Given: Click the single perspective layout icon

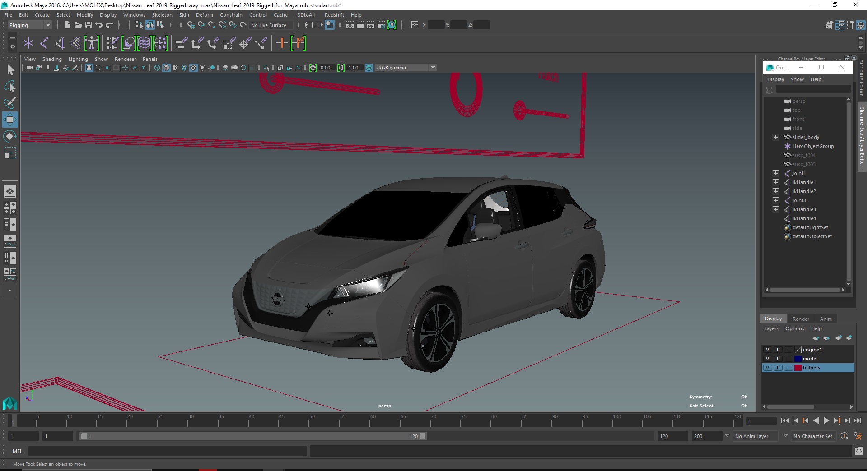Looking at the screenshot, I should tap(10, 191).
